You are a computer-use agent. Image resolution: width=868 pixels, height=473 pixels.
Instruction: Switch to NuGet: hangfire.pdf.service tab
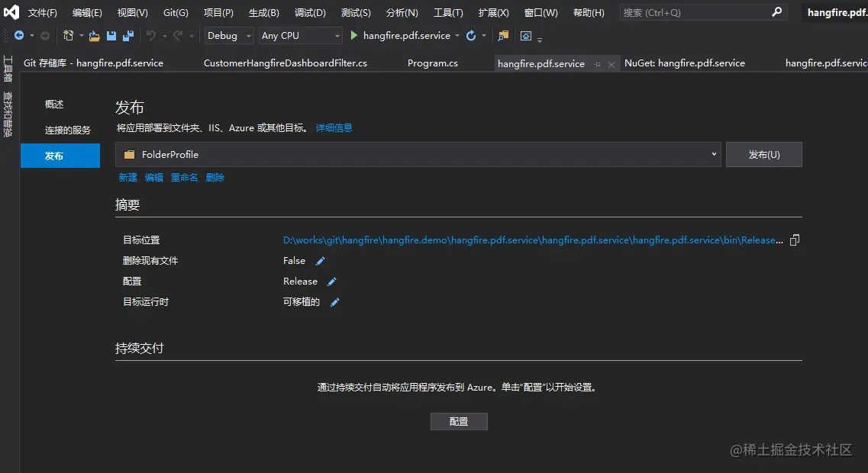685,63
